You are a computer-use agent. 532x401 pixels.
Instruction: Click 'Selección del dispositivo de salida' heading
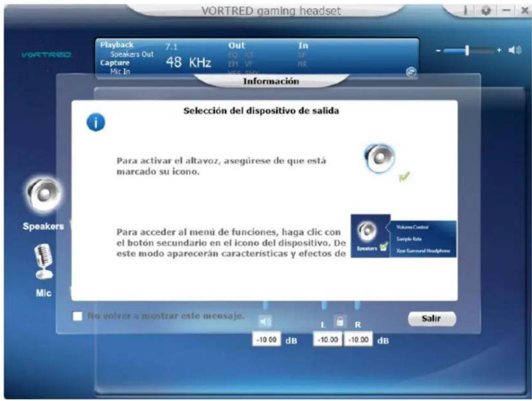261,111
